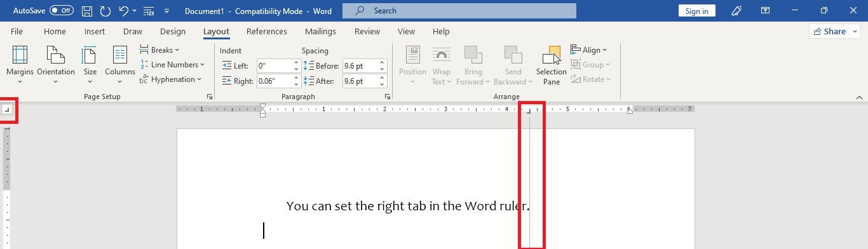Screen dimensions: 868x249
Task: Open the Hyphenation dropdown
Action: tap(171, 79)
